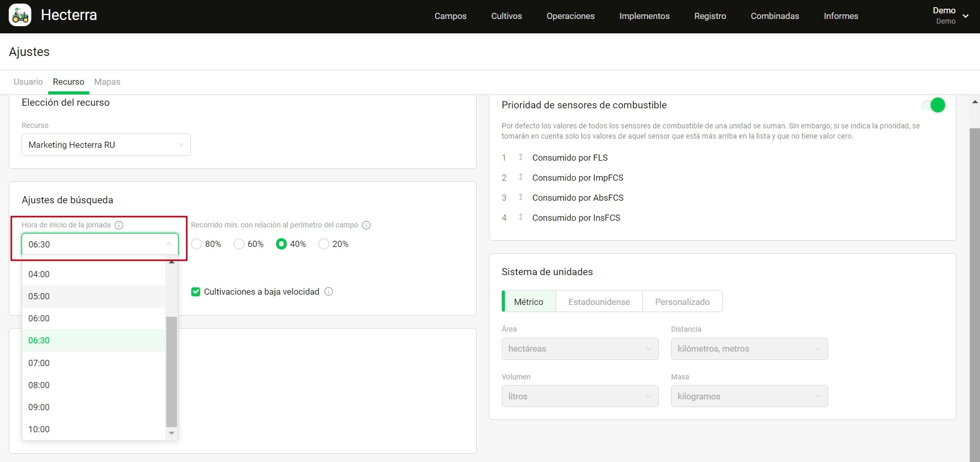This screenshot has width=980, height=462.
Task: Open the Marketing Hecterra RU resource dropdown
Action: click(x=106, y=145)
